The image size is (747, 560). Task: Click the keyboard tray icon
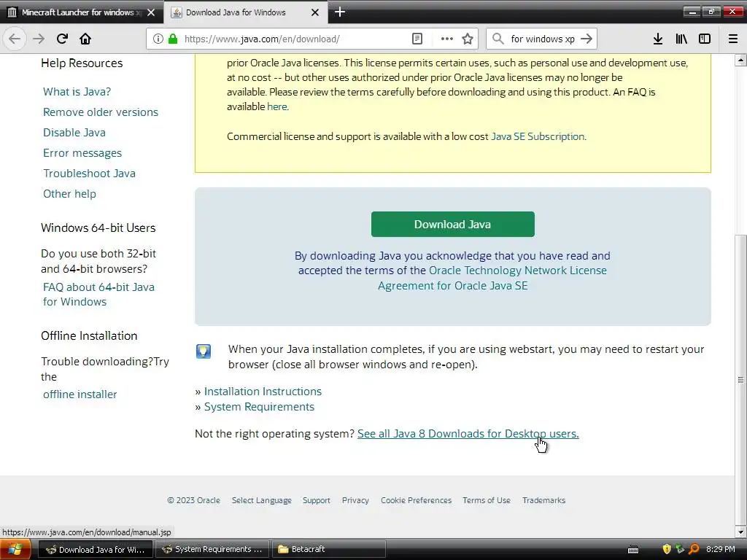pyautogui.click(x=633, y=550)
